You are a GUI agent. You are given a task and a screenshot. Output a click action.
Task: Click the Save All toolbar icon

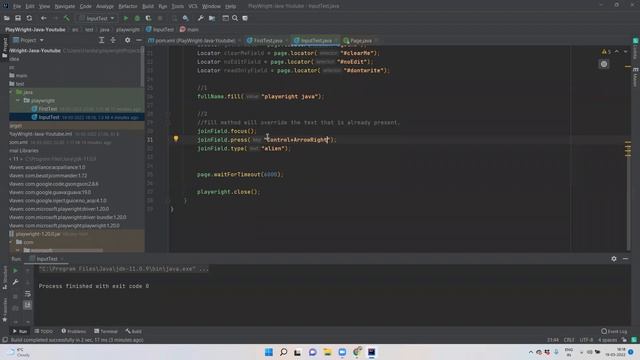coord(18,18)
